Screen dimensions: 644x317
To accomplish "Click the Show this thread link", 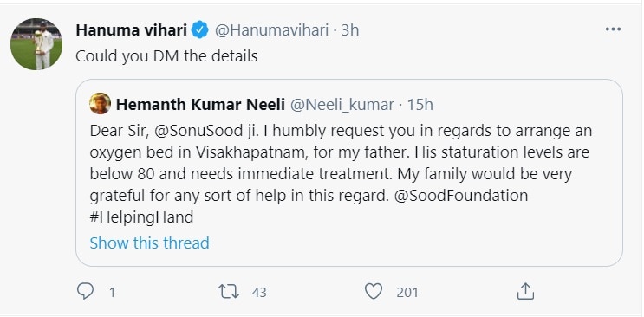I will click(149, 243).
